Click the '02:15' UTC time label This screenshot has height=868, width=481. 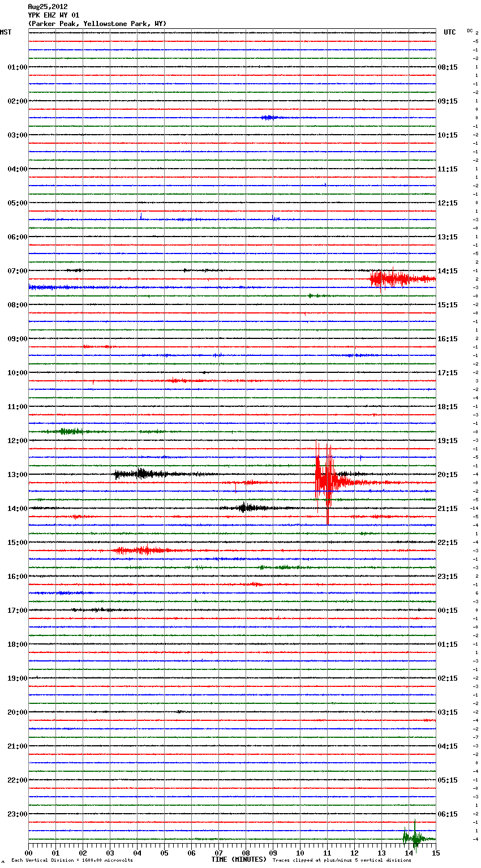pyautogui.click(x=448, y=678)
